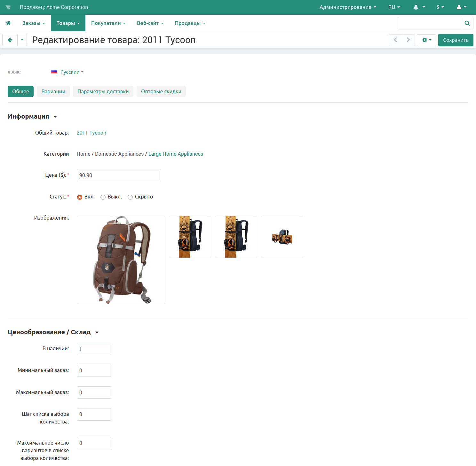Image resolution: width=476 pixels, height=466 pixels.
Task: Select the Скрыто status radio button
Action: [130, 197]
